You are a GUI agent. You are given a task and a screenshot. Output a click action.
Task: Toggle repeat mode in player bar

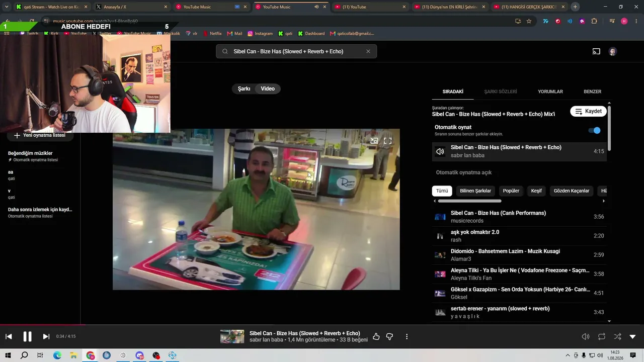pos(602,336)
